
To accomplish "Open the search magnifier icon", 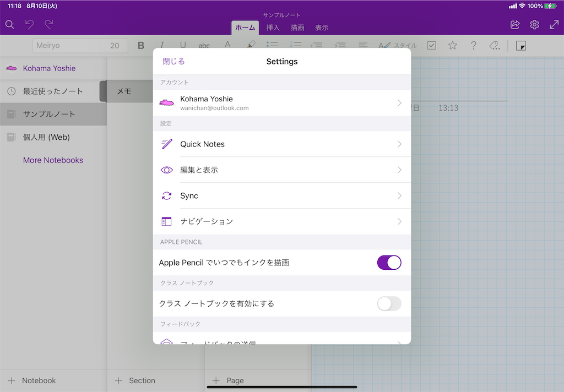I will click(10, 24).
